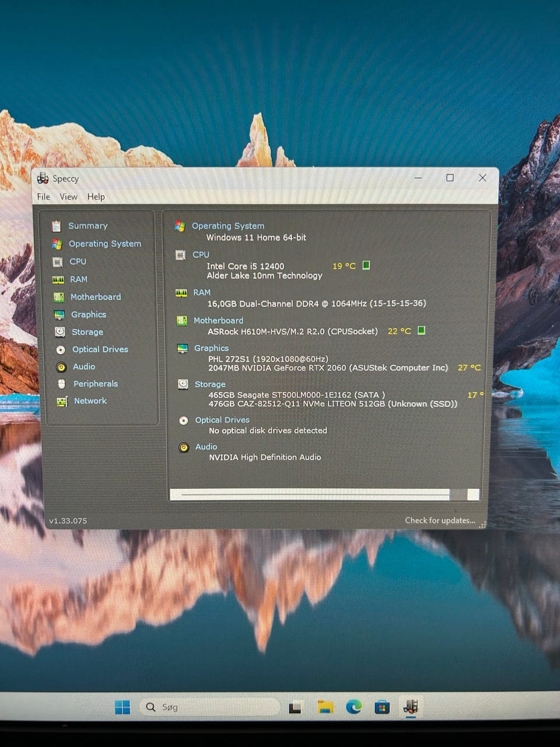This screenshot has height=747, width=560.
Task: Click the green CPU temperature indicator icon
Action: (x=366, y=266)
